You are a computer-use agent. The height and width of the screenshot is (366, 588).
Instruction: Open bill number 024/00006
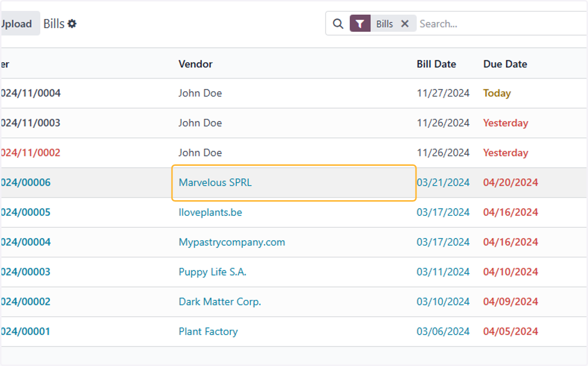click(25, 183)
